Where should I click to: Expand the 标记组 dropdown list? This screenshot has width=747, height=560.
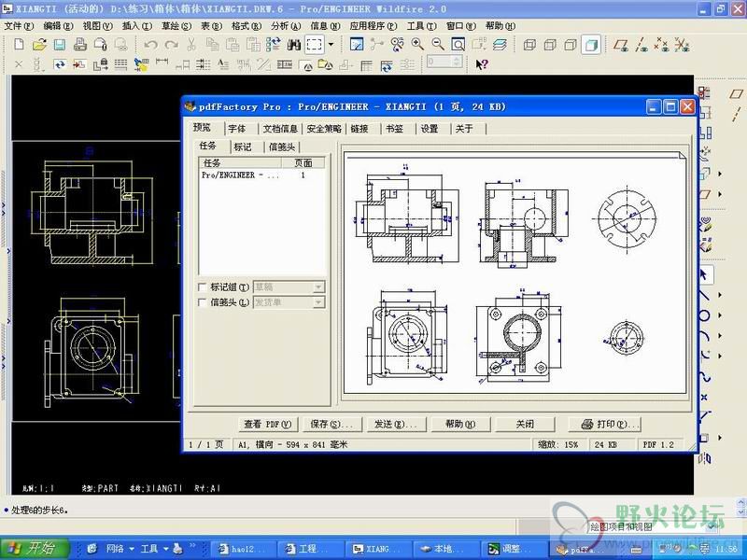point(318,287)
